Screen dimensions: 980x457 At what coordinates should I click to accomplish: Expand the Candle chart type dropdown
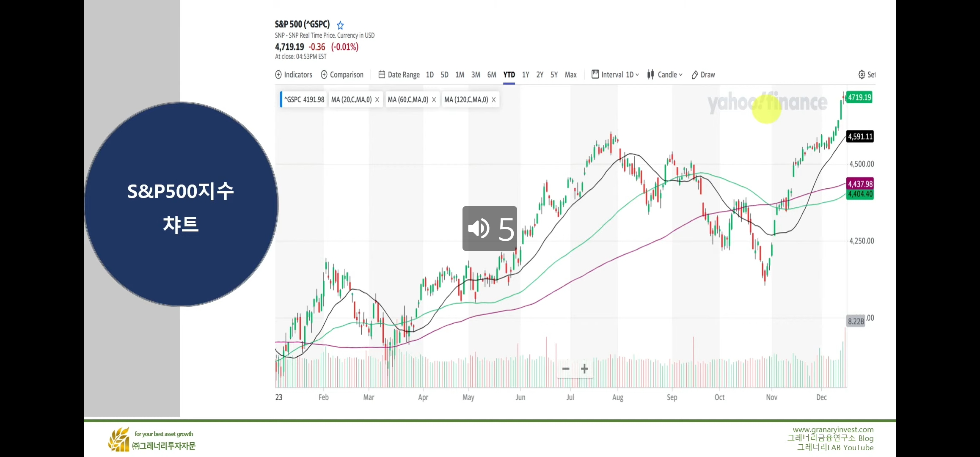665,75
